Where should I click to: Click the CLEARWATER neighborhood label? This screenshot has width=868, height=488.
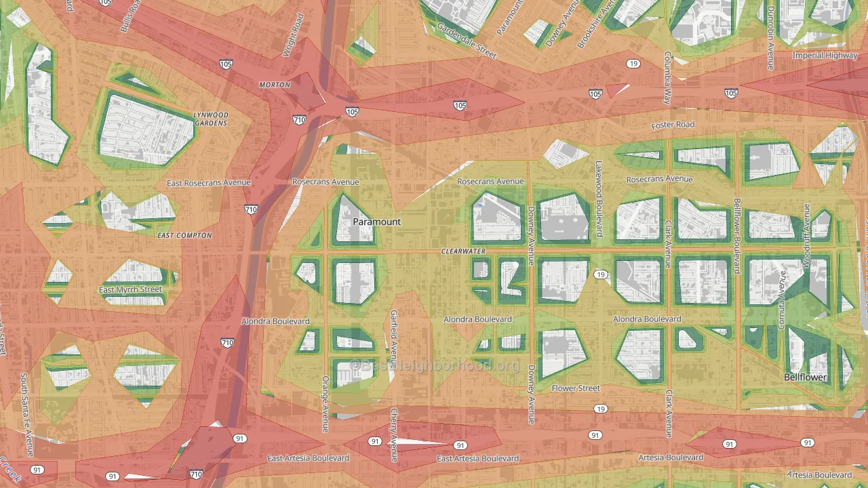tap(463, 251)
